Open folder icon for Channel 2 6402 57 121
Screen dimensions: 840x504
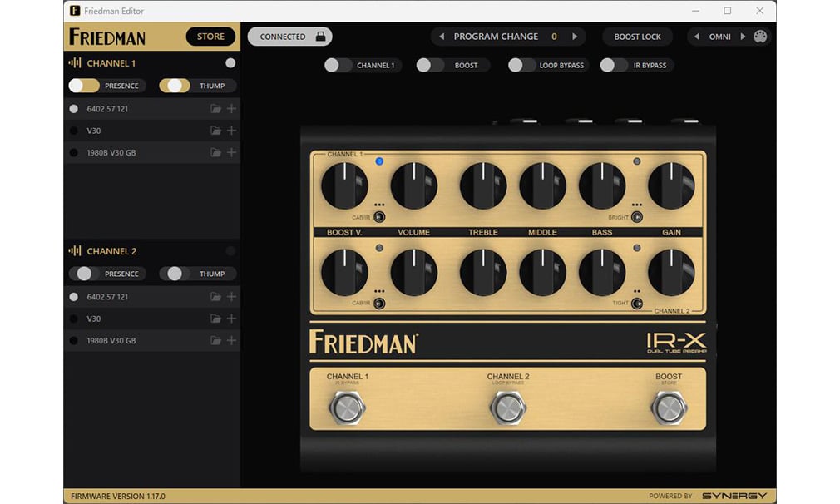(215, 297)
